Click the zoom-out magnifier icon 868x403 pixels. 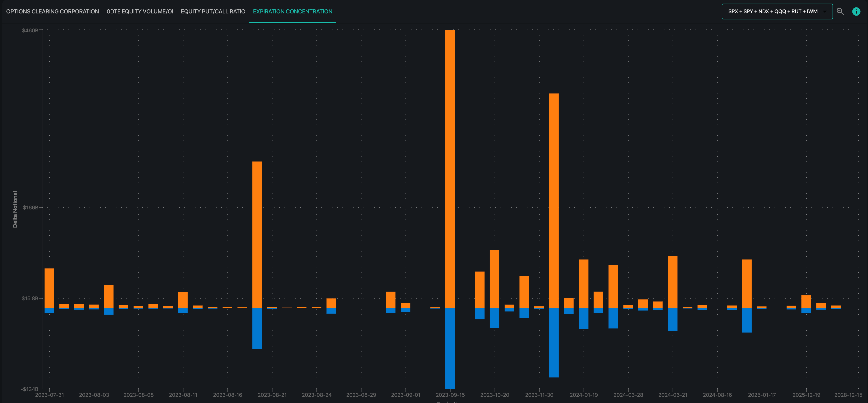pyautogui.click(x=840, y=12)
